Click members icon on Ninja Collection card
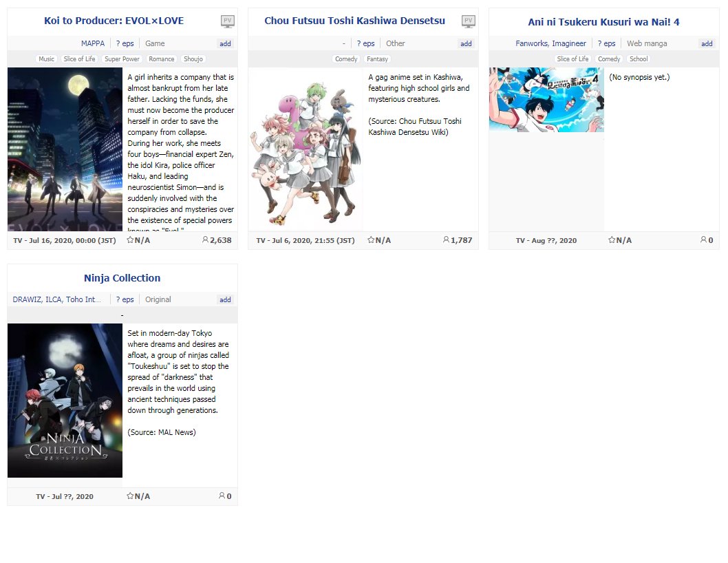The width and height of the screenshot is (728, 563). (222, 496)
